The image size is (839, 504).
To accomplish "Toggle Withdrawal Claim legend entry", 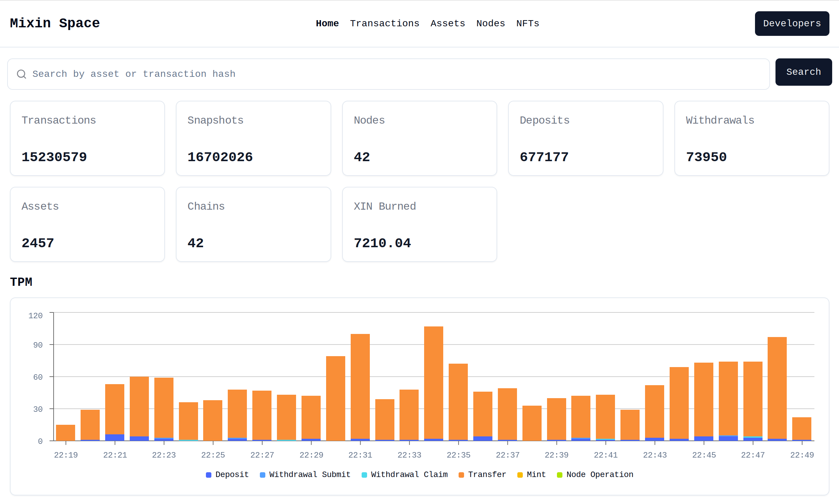I will tap(405, 475).
